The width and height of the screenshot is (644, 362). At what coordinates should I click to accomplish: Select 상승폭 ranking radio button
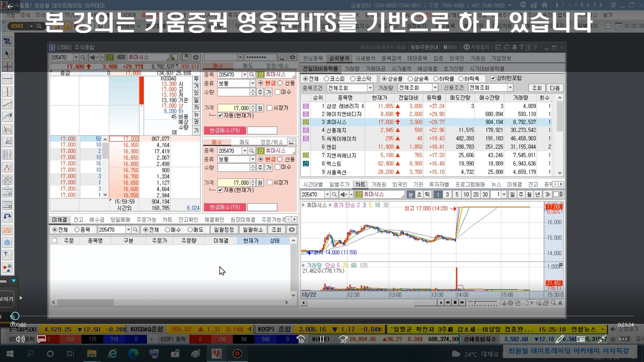pos(410,79)
